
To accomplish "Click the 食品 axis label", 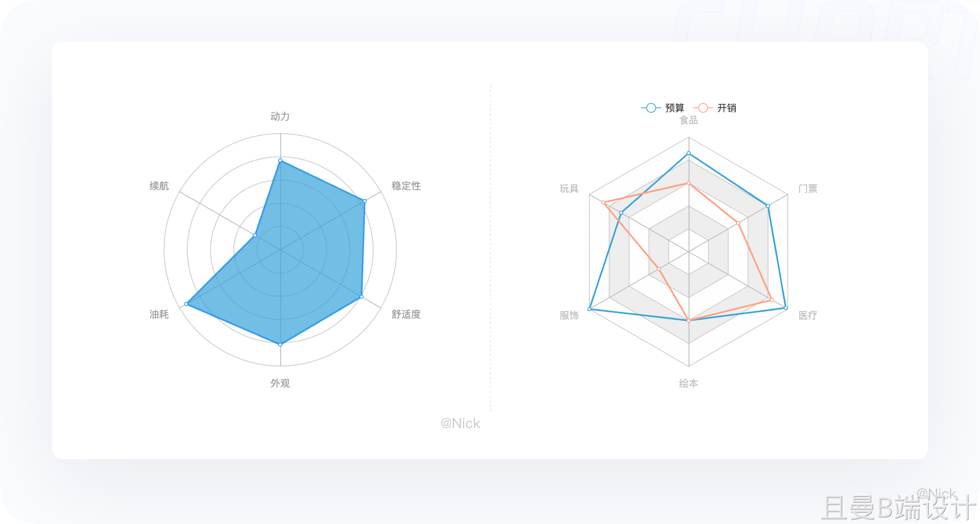I will coord(688,120).
